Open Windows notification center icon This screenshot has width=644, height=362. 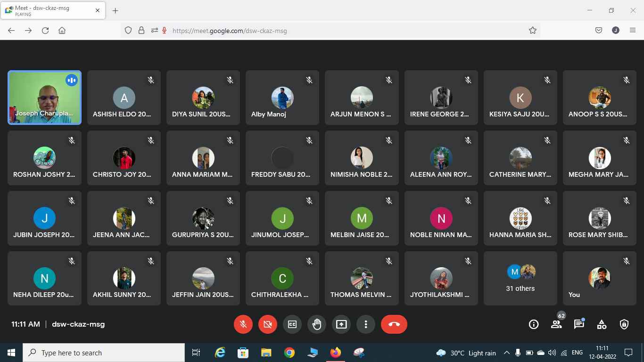(x=628, y=353)
